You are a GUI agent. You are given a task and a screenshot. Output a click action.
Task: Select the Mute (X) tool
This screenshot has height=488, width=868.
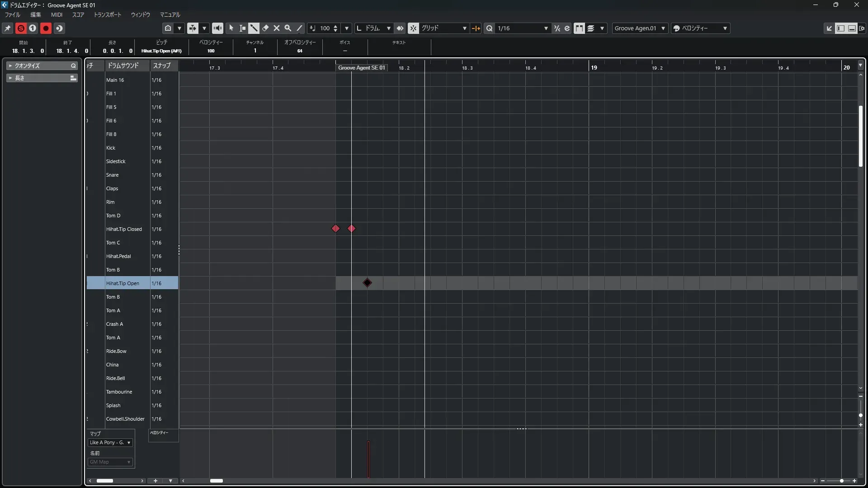click(277, 28)
